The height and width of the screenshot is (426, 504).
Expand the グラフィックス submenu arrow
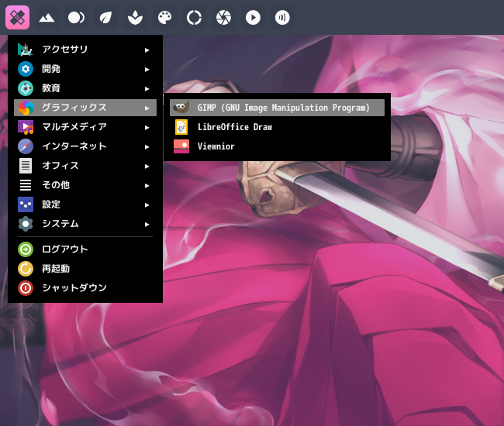(147, 108)
